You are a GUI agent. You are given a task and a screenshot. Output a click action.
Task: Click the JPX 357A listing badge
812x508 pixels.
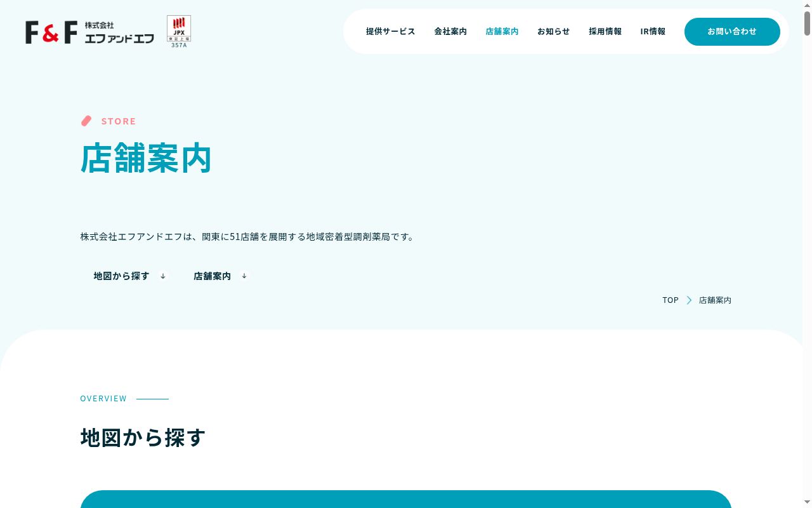[179, 32]
